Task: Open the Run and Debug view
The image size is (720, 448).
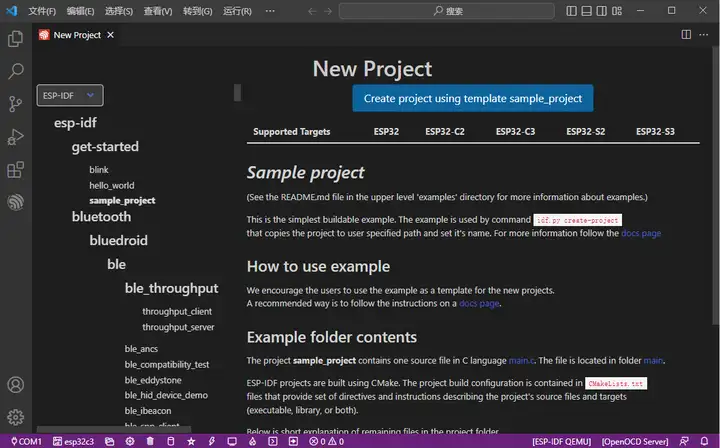Action: pyautogui.click(x=15, y=137)
